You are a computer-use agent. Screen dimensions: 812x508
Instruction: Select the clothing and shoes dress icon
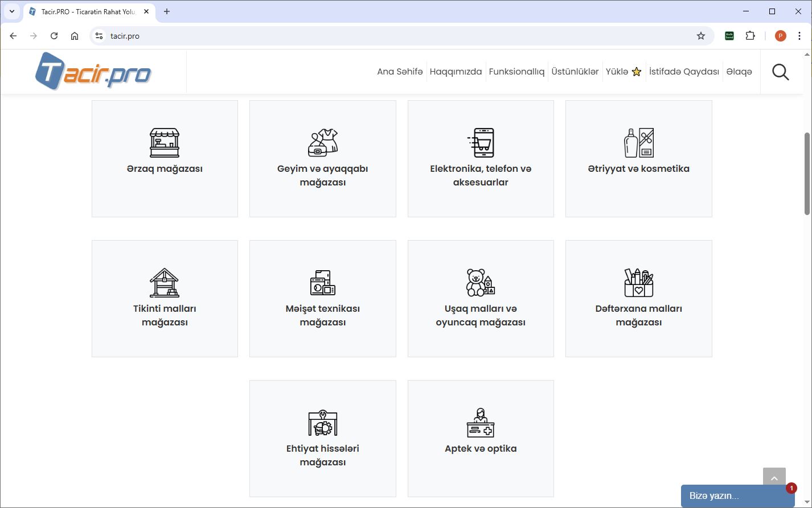pos(322,143)
